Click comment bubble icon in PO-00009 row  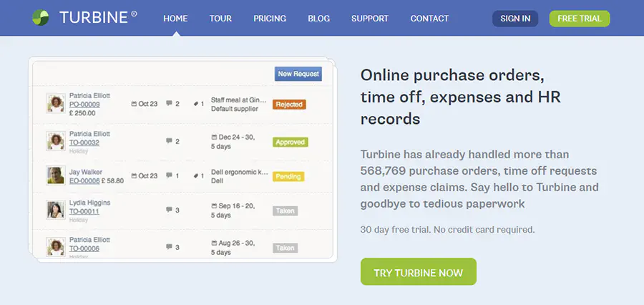click(x=169, y=104)
